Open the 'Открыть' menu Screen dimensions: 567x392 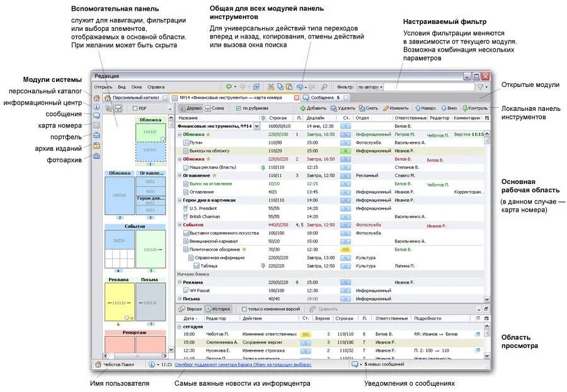[x=103, y=87]
